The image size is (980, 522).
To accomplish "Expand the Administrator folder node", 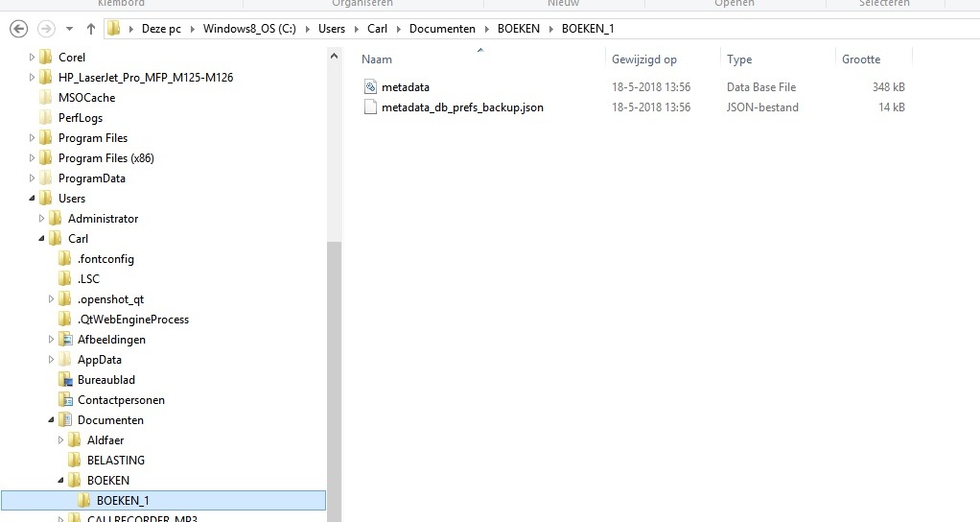I will 42,218.
